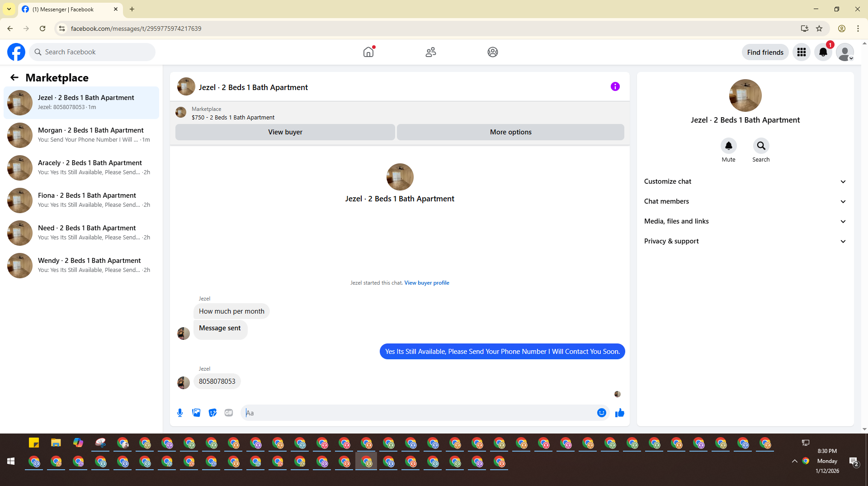
Task: Choose a sticker icon
Action: pos(212,413)
